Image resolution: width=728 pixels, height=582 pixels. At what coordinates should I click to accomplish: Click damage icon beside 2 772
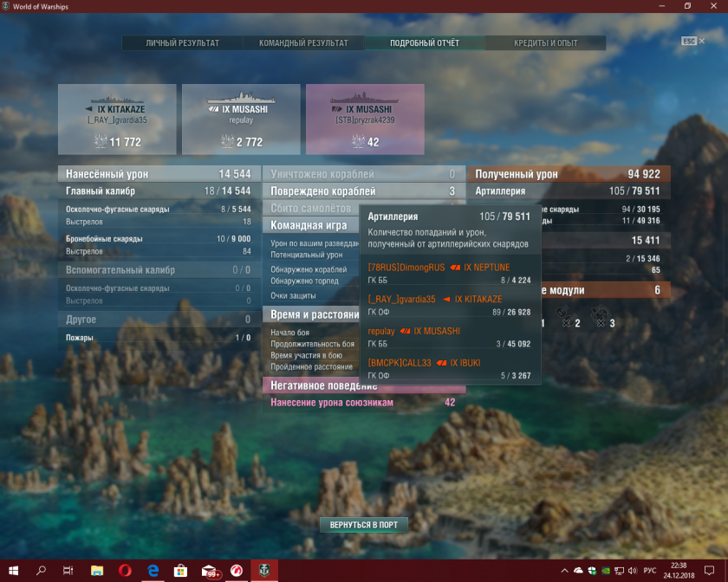coord(227,141)
